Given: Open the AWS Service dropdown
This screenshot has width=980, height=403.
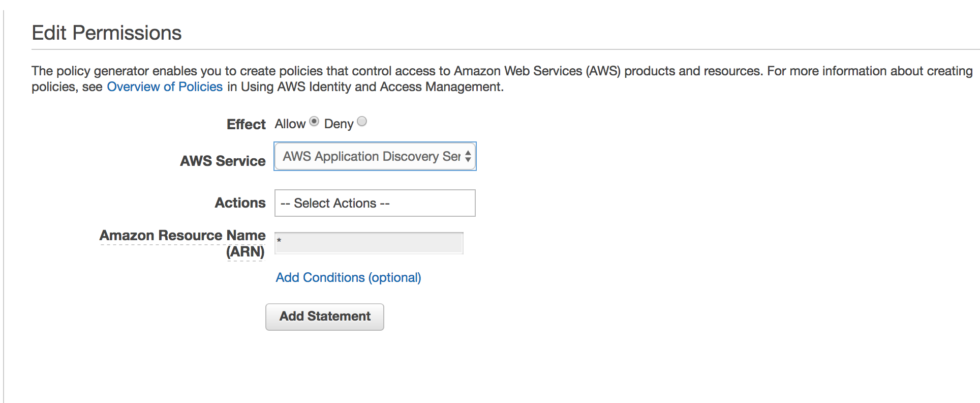Looking at the screenshot, I should click(x=375, y=156).
